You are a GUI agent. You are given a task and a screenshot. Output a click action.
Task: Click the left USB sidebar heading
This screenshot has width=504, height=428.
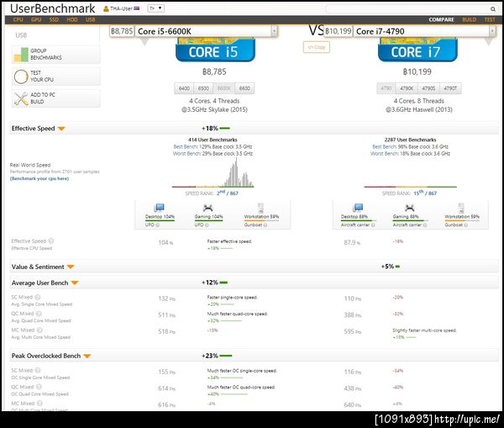[21, 35]
